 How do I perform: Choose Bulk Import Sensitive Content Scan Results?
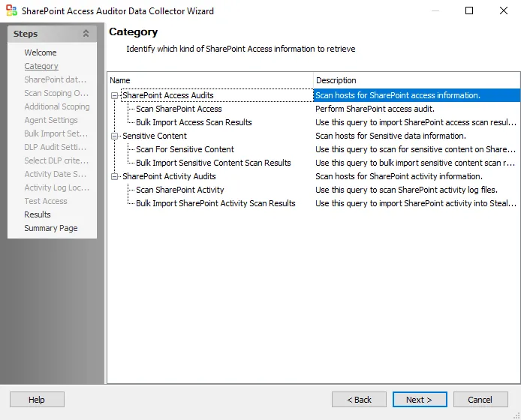(213, 163)
